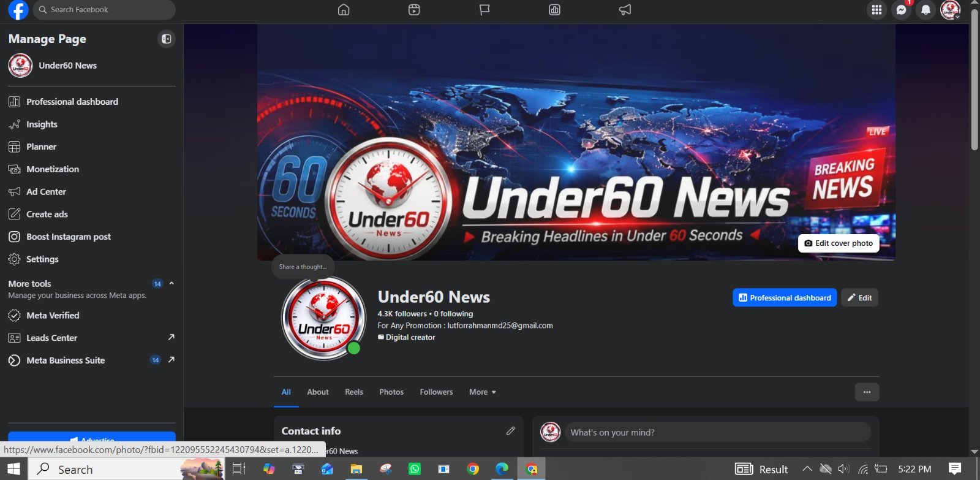Click the Facebook logo
The height and width of the screenshot is (480, 980).
pyautogui.click(x=18, y=10)
